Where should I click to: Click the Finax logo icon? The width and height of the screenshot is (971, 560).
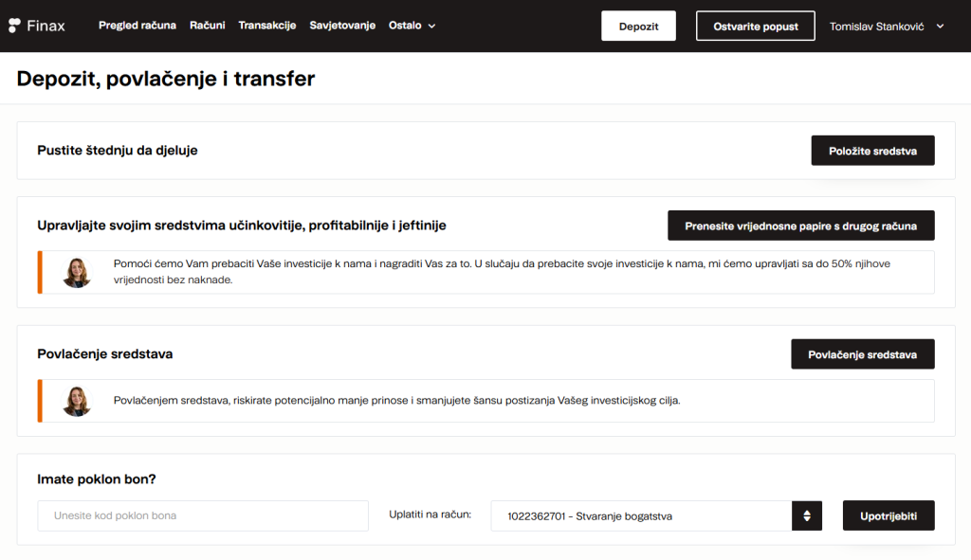point(16,26)
